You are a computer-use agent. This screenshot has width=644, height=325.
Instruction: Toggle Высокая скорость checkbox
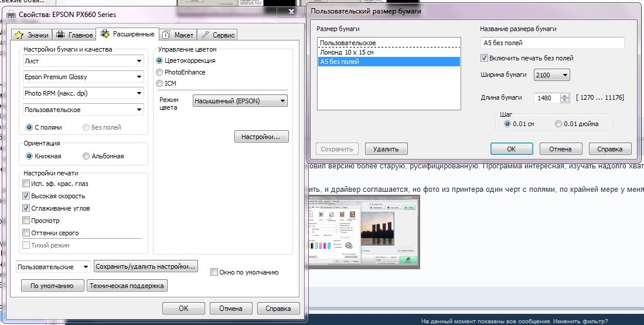26,196
